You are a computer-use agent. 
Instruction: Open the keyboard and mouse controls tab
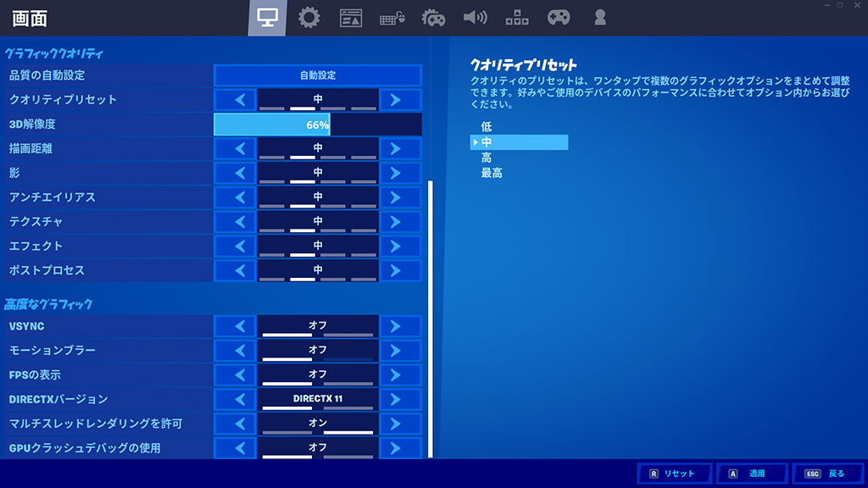pos(392,19)
